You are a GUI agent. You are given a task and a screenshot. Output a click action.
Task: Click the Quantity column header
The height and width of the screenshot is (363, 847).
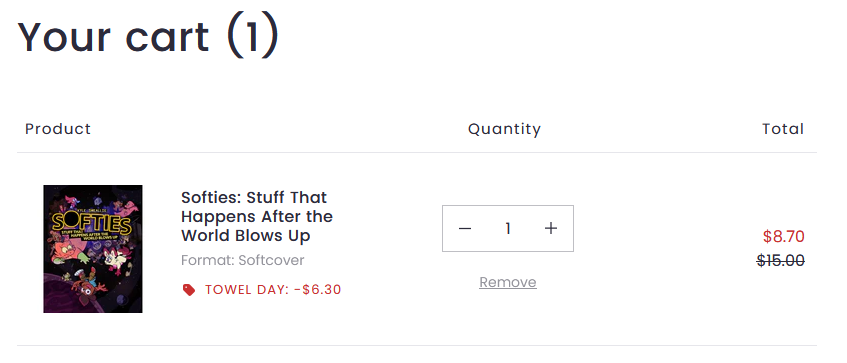(x=504, y=129)
